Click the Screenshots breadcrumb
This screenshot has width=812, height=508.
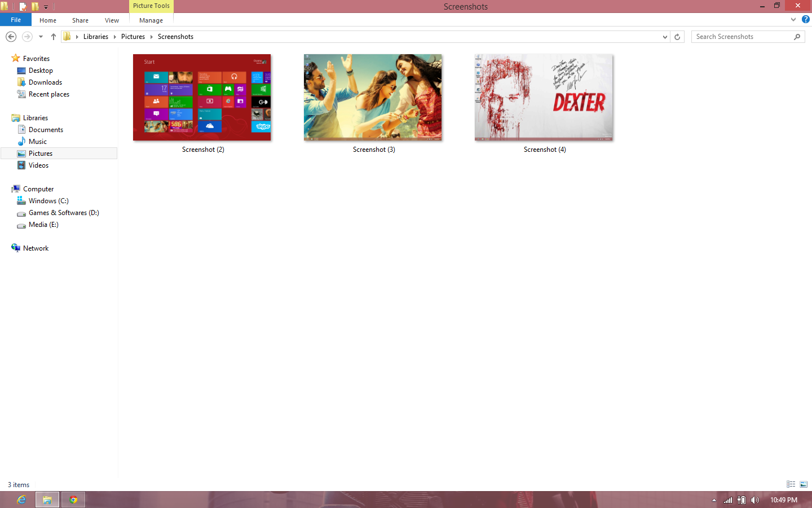pyautogui.click(x=175, y=37)
